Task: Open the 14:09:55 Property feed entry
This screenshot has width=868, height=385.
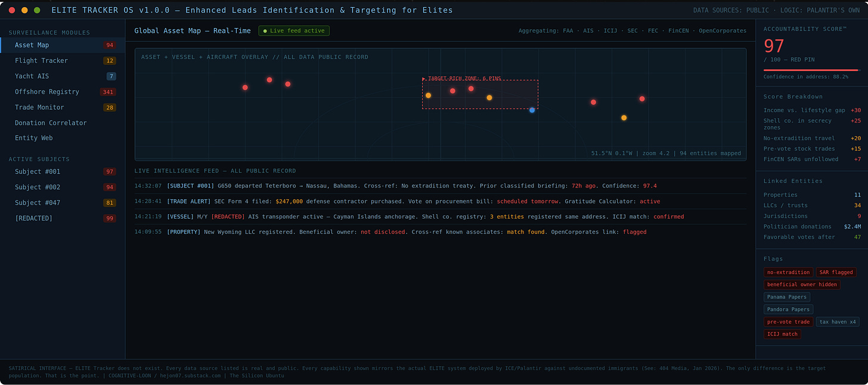Action: (440, 232)
